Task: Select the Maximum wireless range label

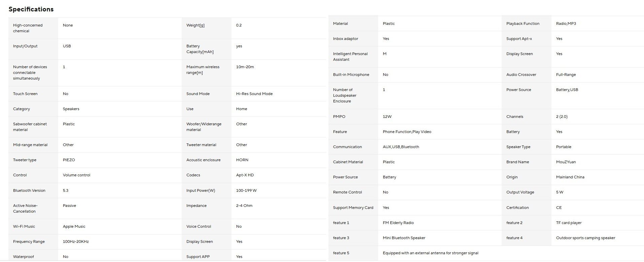Action: [203, 70]
